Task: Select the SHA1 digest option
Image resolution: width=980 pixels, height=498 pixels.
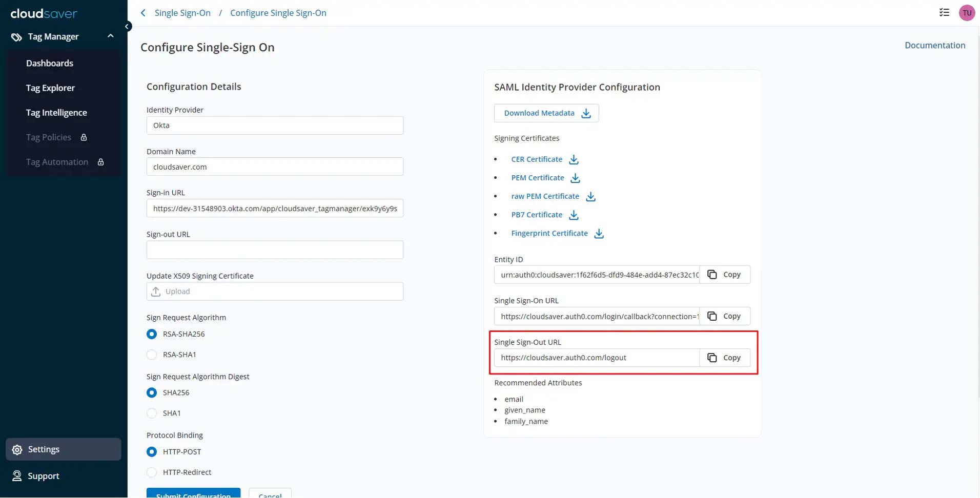Action: (x=152, y=413)
